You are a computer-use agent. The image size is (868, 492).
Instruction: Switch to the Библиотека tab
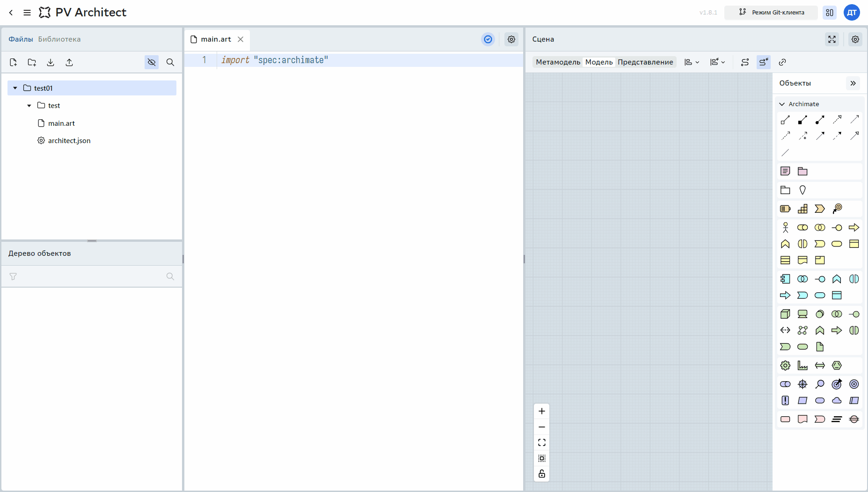[x=59, y=39]
